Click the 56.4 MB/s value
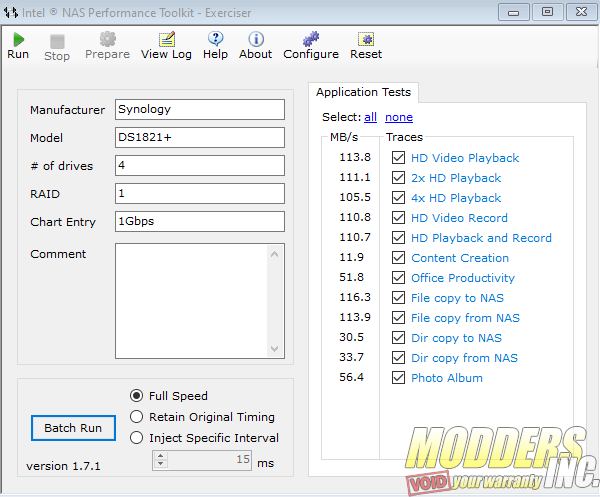600x497 pixels. 351,377
